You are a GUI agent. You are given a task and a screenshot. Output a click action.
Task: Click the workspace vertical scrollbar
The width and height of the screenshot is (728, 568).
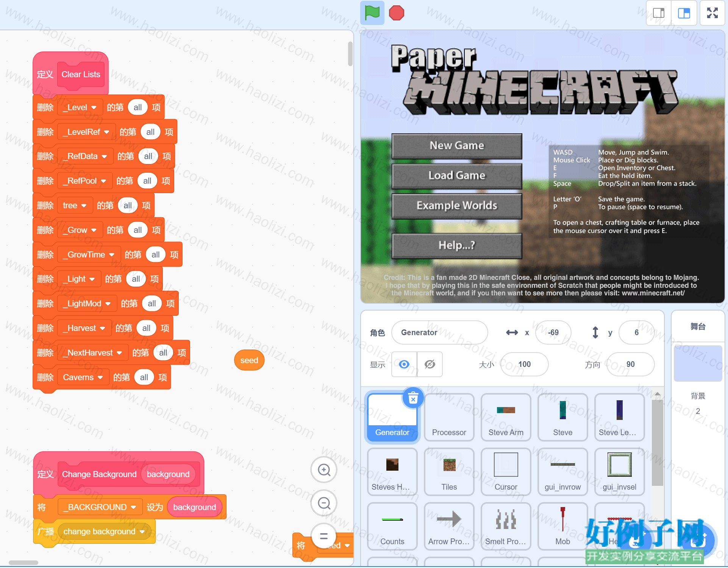350,54
